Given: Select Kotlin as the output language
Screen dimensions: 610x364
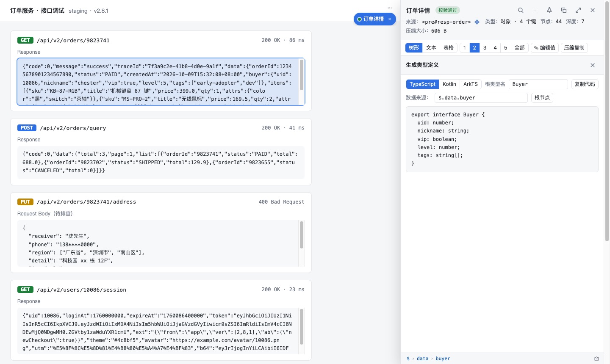Looking at the screenshot, I should coord(449,84).
